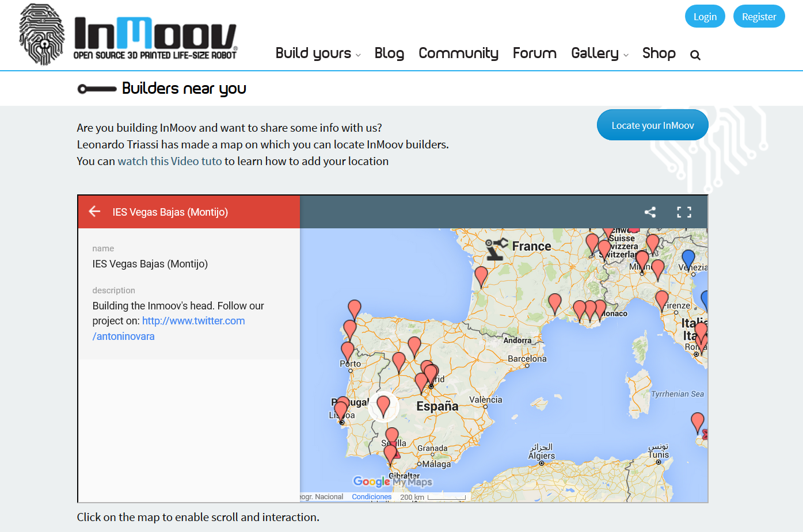This screenshot has width=803, height=532.
Task: Click the map pin near Porto
Action: tap(347, 350)
